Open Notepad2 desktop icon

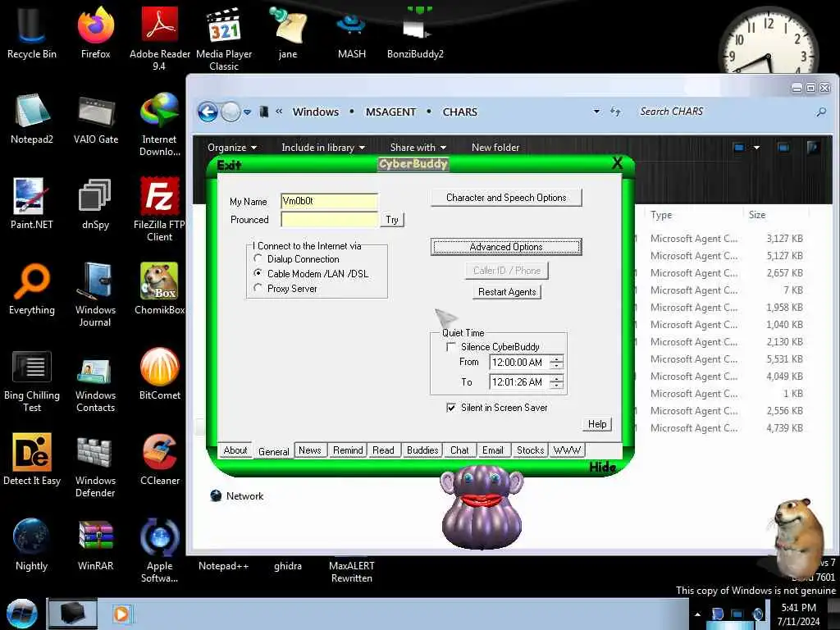32,118
